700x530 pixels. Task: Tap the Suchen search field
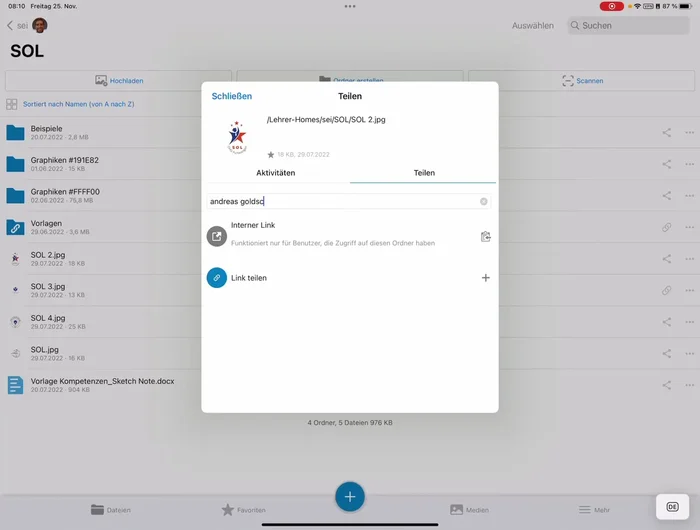point(628,25)
